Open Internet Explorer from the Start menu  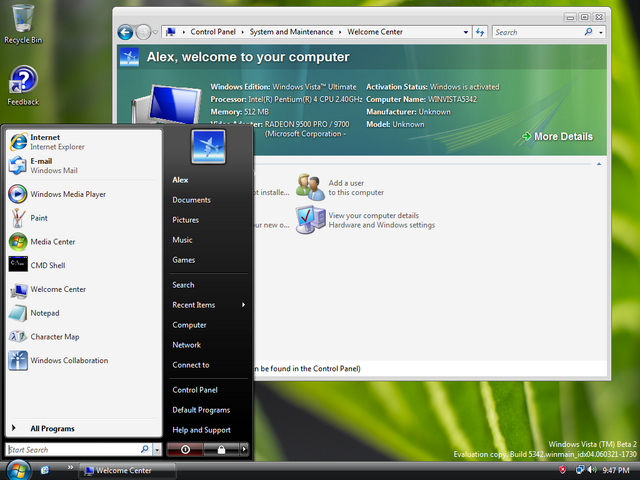[83, 142]
